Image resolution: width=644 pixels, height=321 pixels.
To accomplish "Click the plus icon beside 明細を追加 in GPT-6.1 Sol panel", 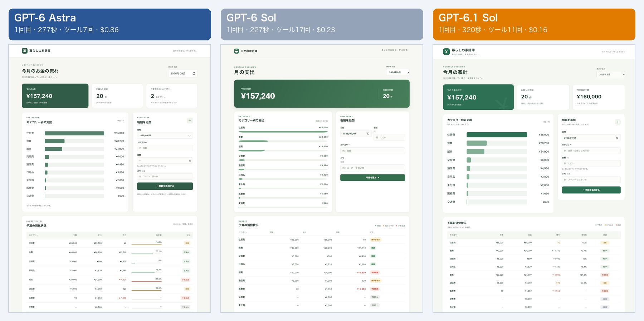I will tap(618, 122).
